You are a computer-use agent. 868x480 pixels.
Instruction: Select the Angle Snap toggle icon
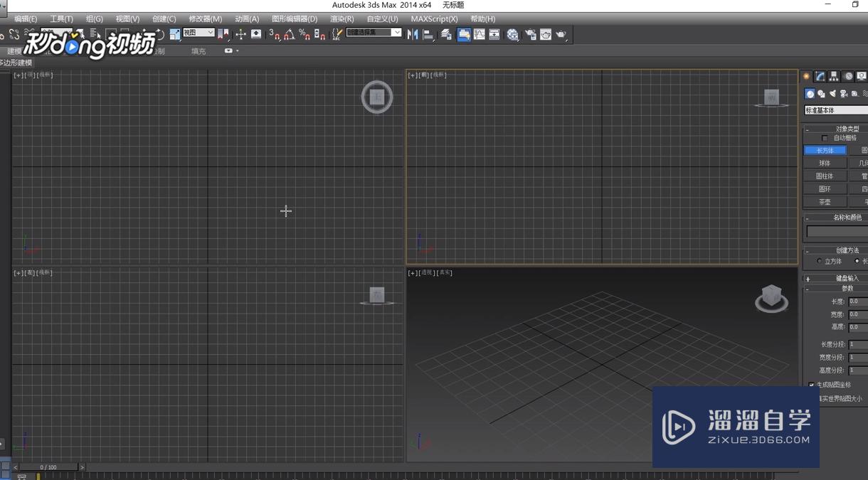coord(290,34)
